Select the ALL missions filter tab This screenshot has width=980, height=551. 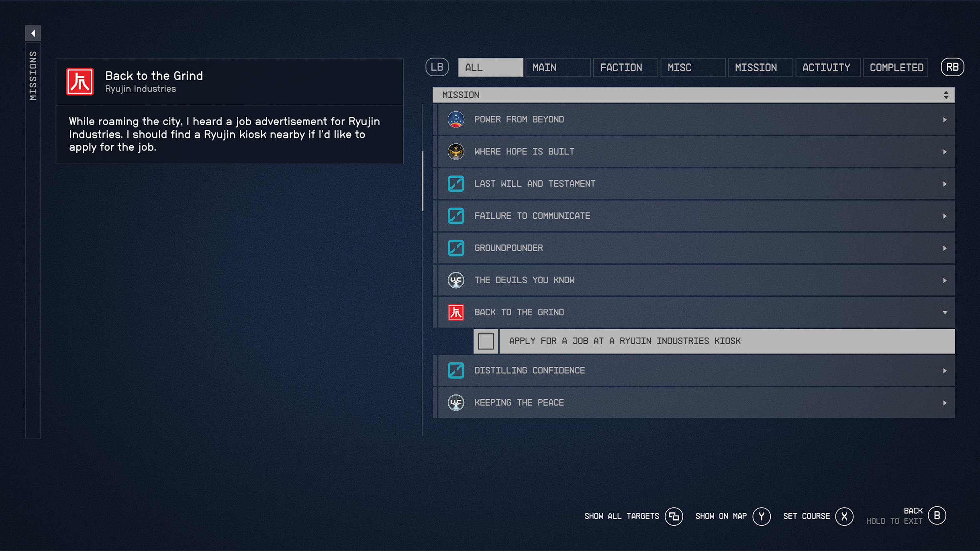pos(489,67)
